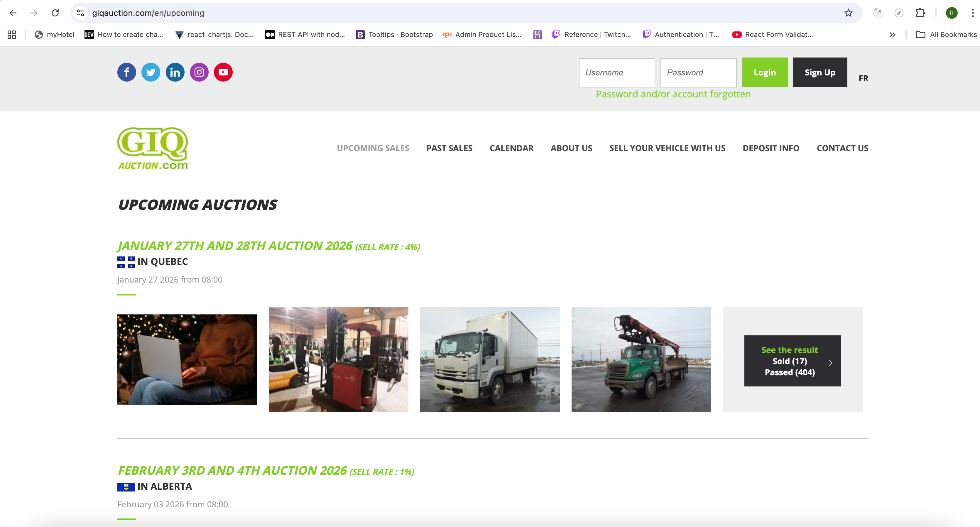Open the Twitter social icon
This screenshot has height=527, width=980.
point(151,72)
